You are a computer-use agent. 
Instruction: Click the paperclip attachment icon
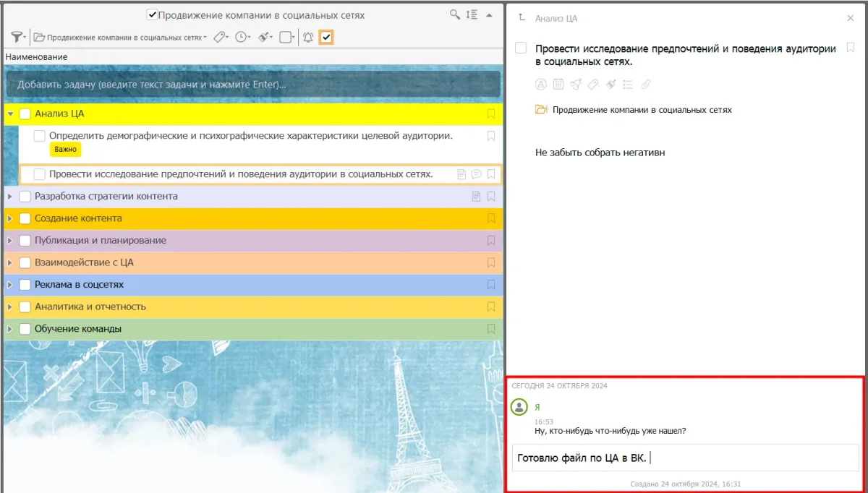click(646, 85)
